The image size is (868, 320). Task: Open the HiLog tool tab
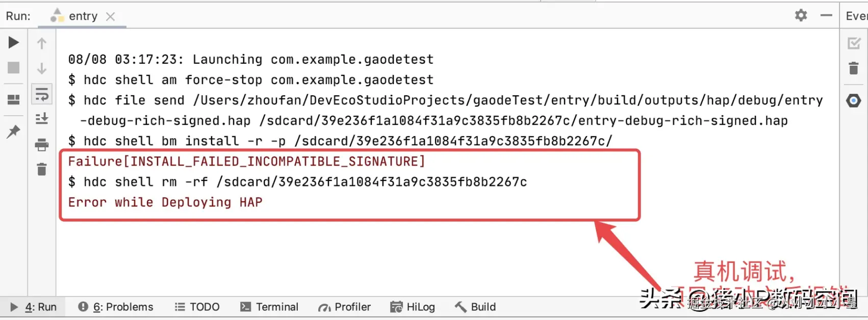(413, 307)
